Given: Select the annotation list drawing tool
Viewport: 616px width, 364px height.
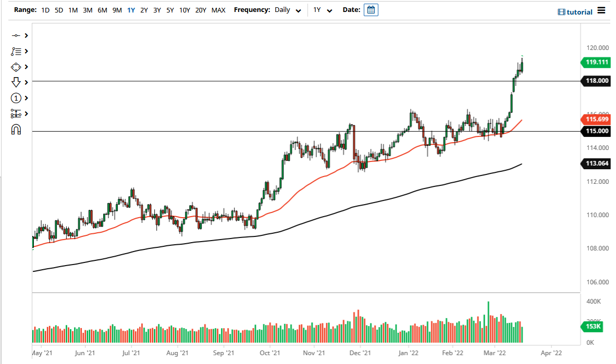Looking at the screenshot, I should pos(16,51).
